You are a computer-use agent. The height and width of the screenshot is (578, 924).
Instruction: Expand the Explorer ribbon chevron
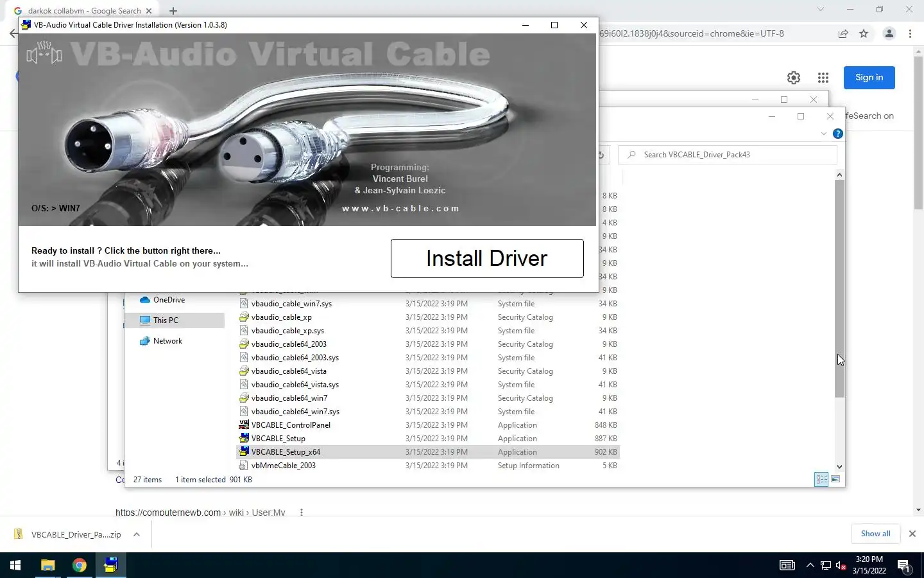pyautogui.click(x=824, y=134)
